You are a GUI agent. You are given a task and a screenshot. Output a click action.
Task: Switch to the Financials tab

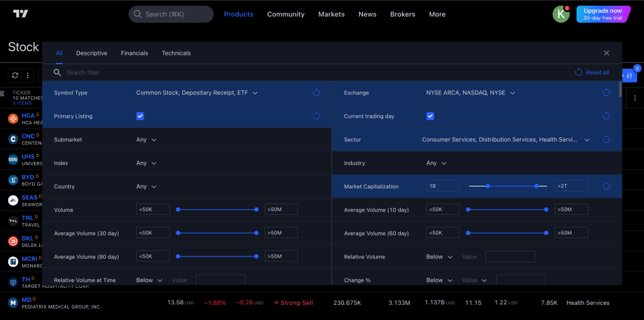pos(134,53)
